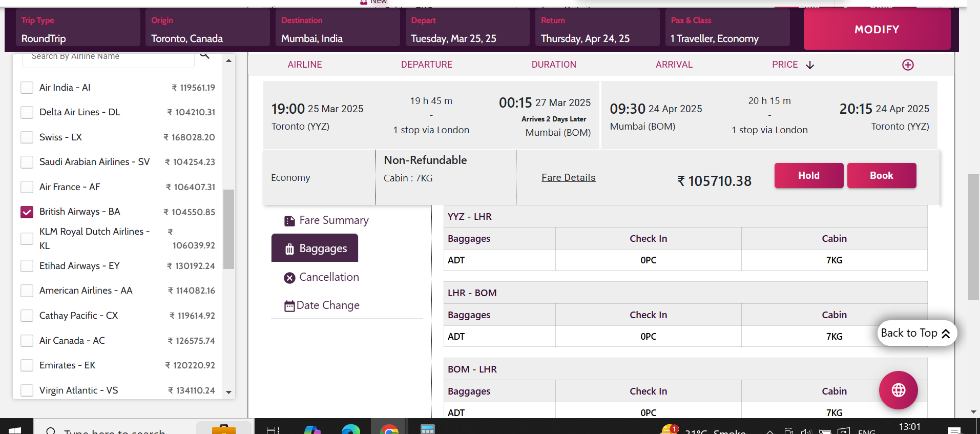
Task: Tick the Air India - AI checkbox
Action: click(27, 88)
